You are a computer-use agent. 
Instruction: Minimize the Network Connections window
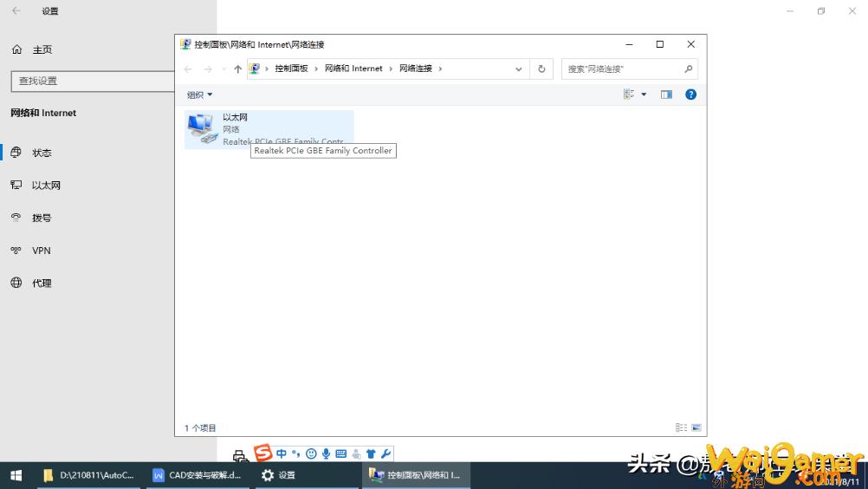[x=629, y=44]
